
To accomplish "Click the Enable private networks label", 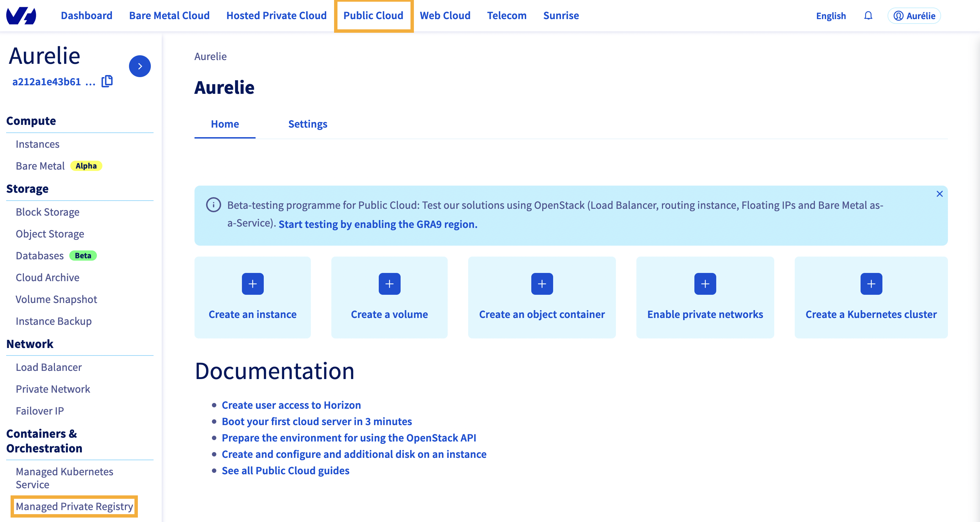I will point(705,314).
